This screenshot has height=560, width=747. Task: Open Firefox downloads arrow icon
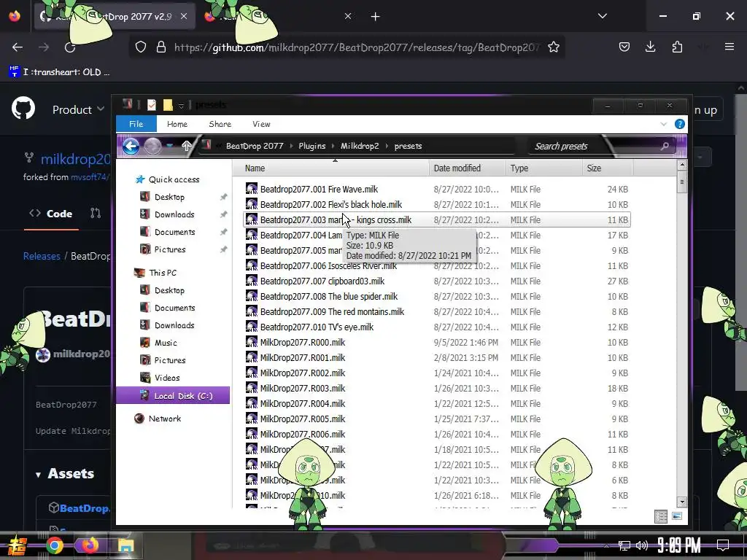tap(650, 47)
